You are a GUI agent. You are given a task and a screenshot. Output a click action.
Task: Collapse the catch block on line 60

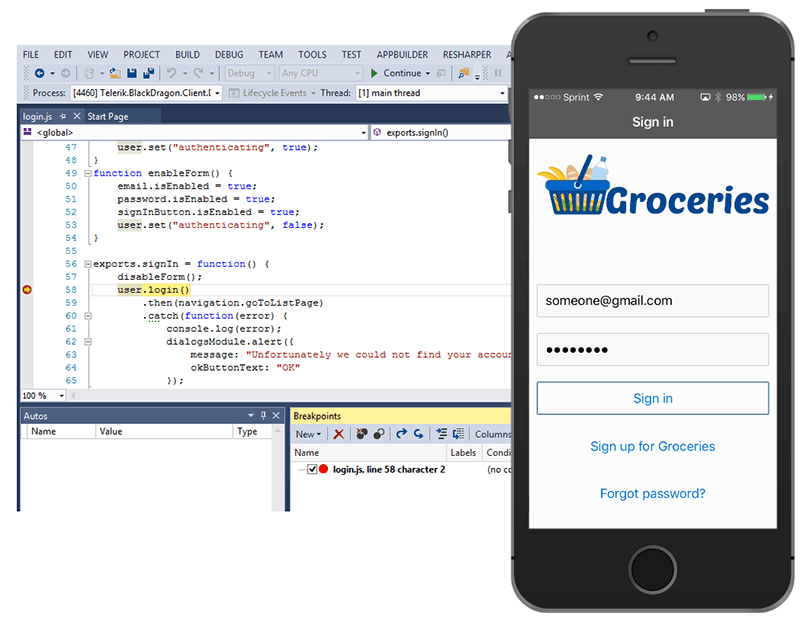pyautogui.click(x=88, y=316)
